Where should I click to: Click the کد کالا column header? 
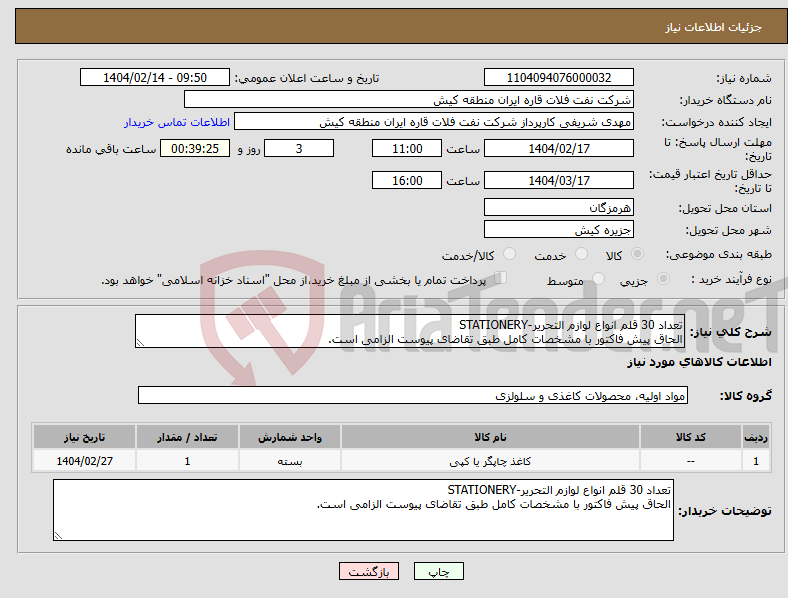tap(691, 437)
